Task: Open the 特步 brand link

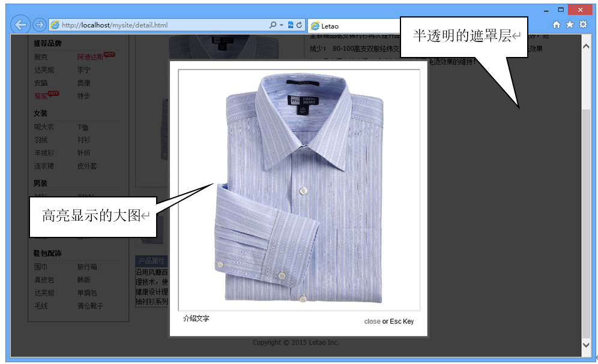Action: [x=84, y=95]
